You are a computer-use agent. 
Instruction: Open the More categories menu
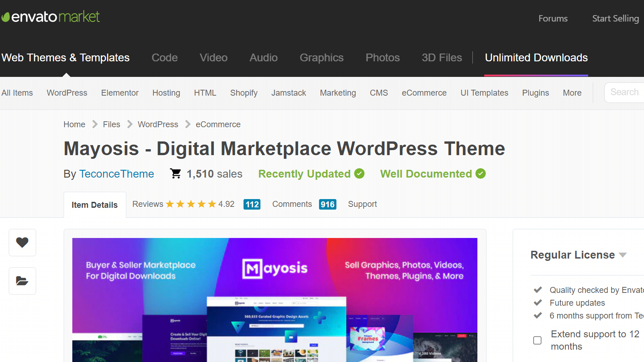[572, 93]
